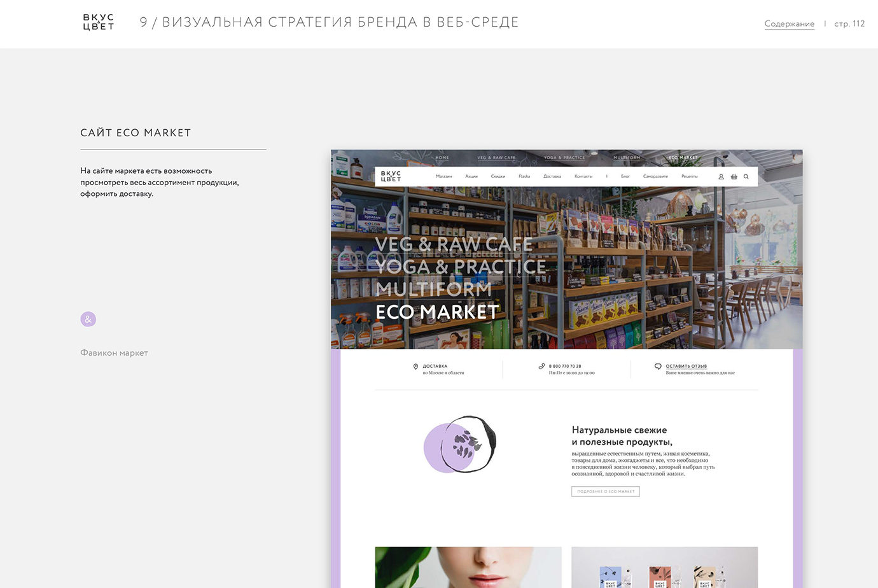Click the chapter 9 ВИЗУАЛЬНАЯ СТРАТЕГИЯ heading
This screenshot has width=878, height=588.
click(x=329, y=22)
